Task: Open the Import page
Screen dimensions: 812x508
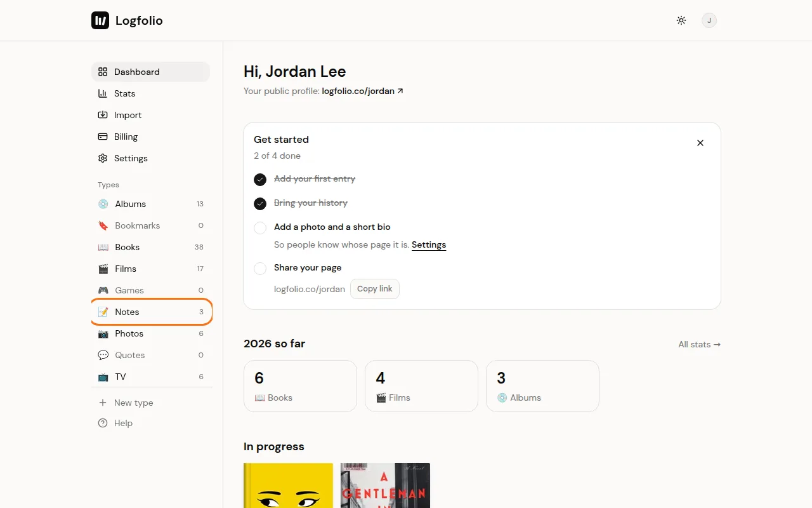Action: 150,115
